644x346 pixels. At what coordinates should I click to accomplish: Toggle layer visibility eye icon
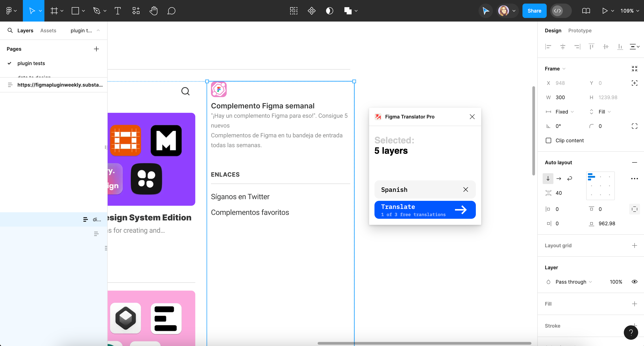click(634, 282)
